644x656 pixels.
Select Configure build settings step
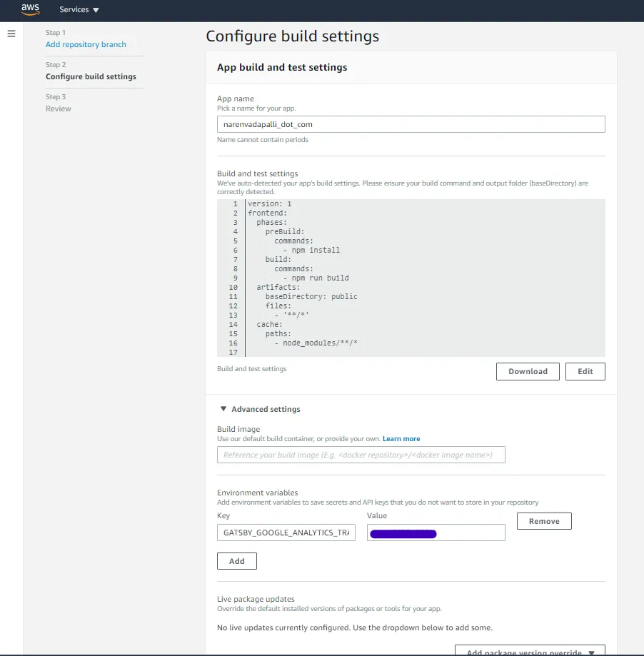pyautogui.click(x=91, y=76)
